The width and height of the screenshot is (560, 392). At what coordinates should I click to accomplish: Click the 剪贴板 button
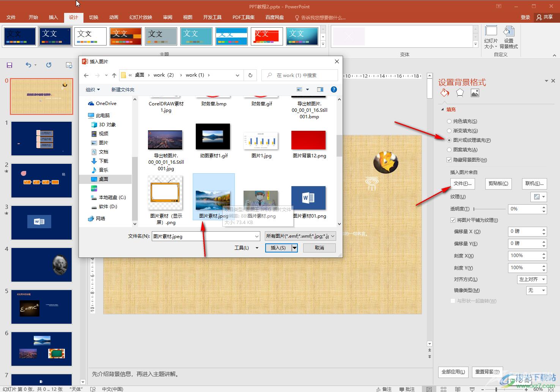[498, 183]
